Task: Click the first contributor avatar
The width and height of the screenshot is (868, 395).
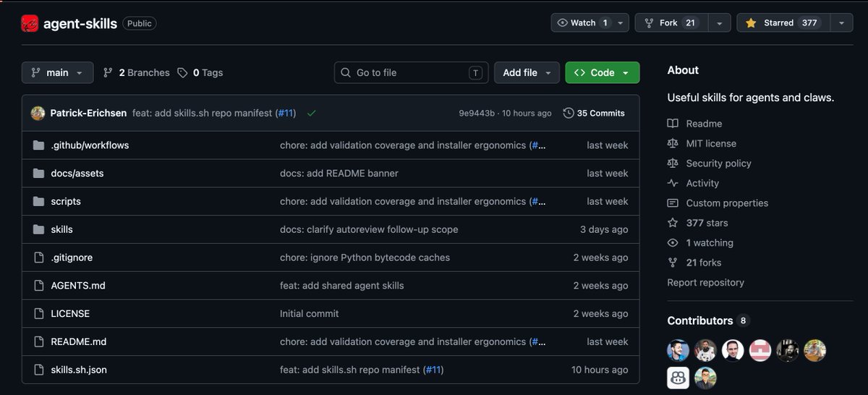Action: 678,351
